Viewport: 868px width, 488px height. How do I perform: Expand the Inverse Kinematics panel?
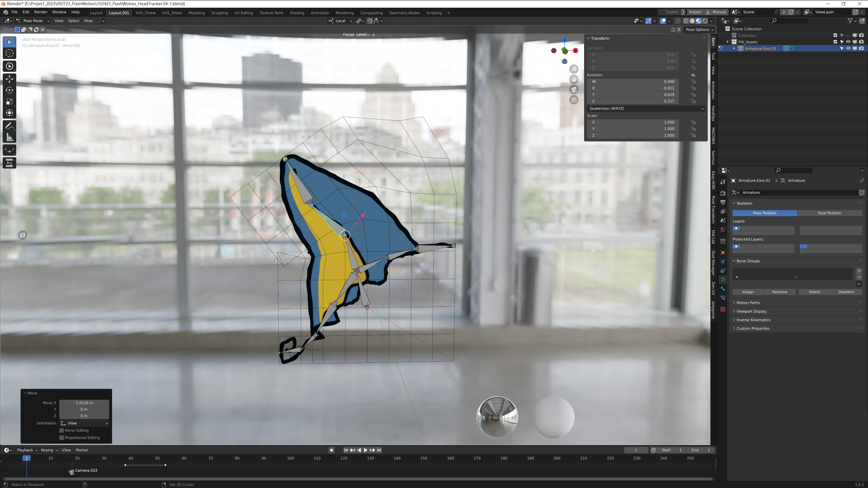753,320
